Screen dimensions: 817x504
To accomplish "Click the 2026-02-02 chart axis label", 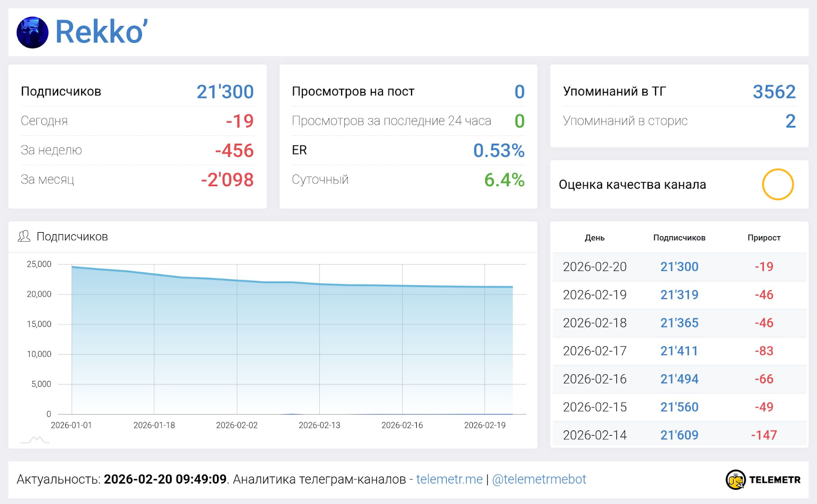I will [237, 425].
